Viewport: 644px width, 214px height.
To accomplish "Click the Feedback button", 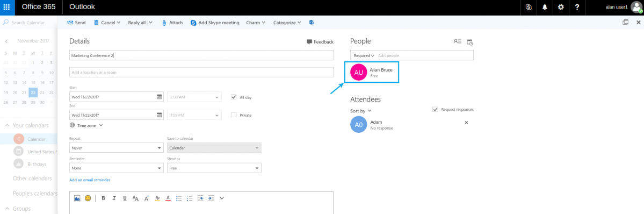I will 320,42.
